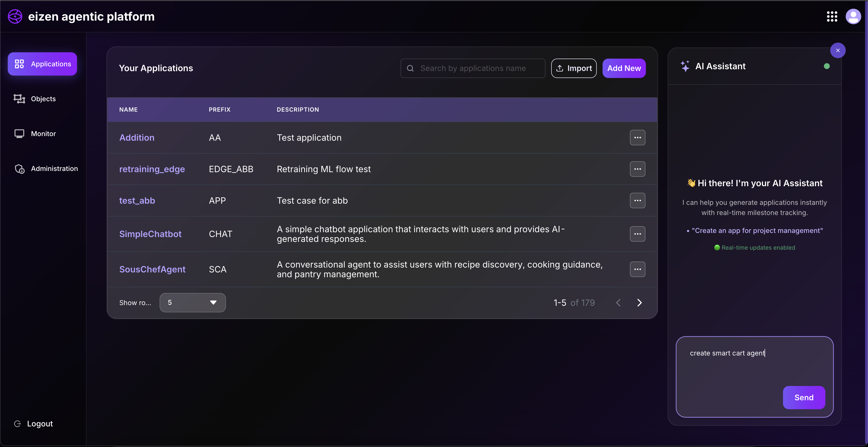This screenshot has height=447, width=868.
Task: Open more options for Addition row
Action: tap(637, 138)
